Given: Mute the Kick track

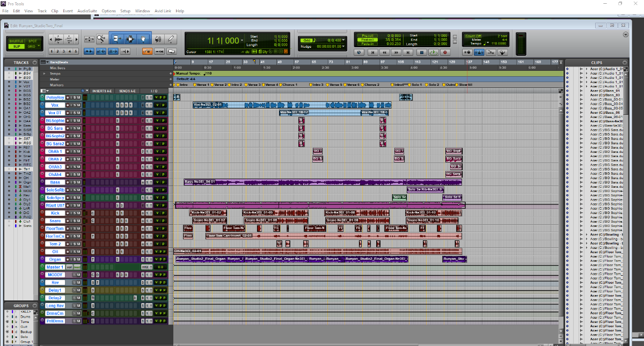Looking at the screenshot, I should [78, 213].
